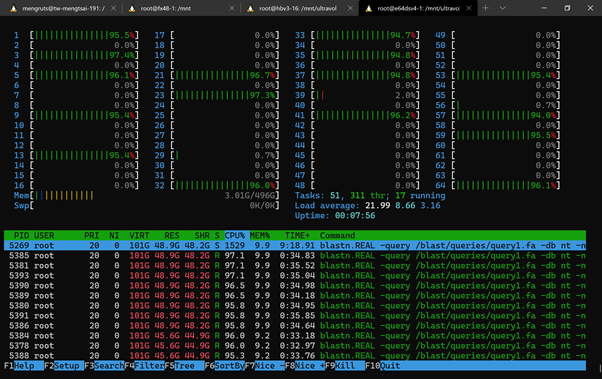Click Linux penguin icon on root@fx48-1 tab
602x379 pixels.
coord(132,8)
